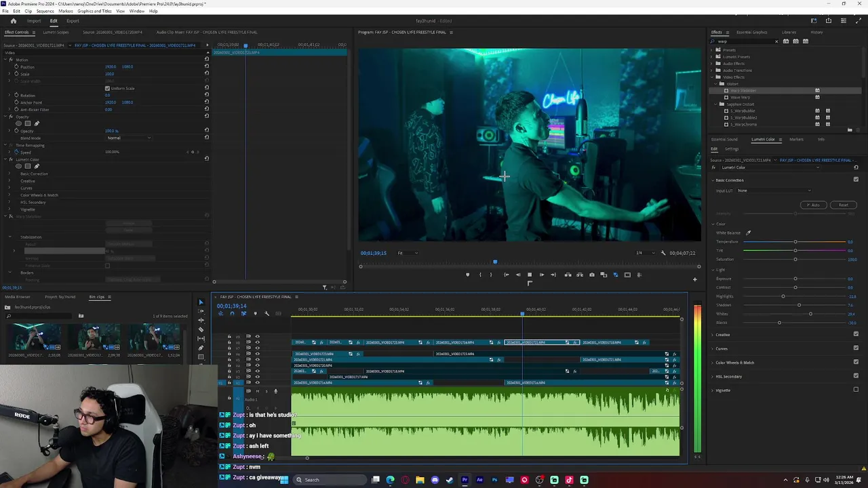Stop playback in the Program monitor
The image size is (868, 488).
pos(530,274)
